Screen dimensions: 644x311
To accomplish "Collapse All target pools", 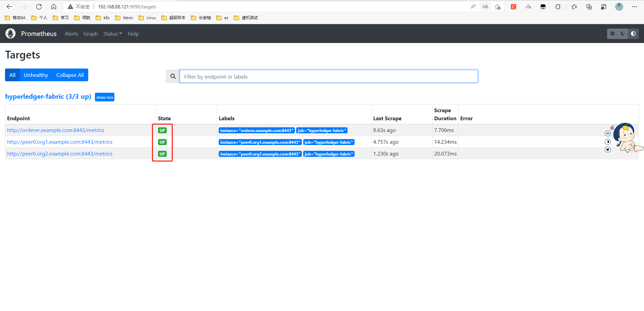I will click(70, 75).
